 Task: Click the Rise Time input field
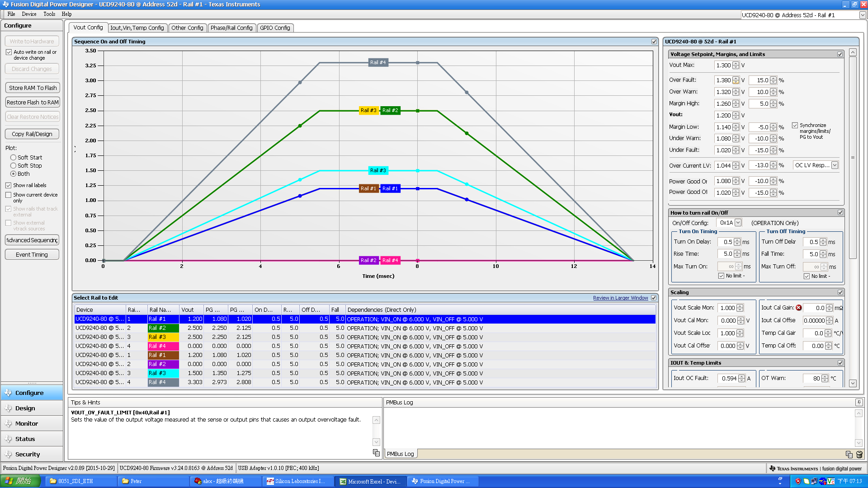pos(725,254)
